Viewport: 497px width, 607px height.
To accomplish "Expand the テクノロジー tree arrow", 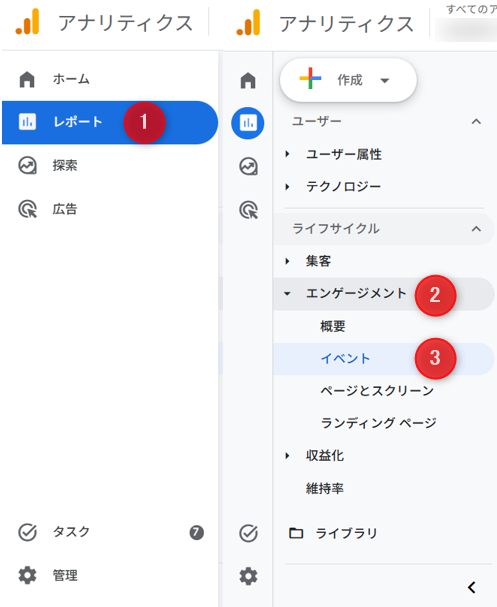I will click(x=287, y=187).
